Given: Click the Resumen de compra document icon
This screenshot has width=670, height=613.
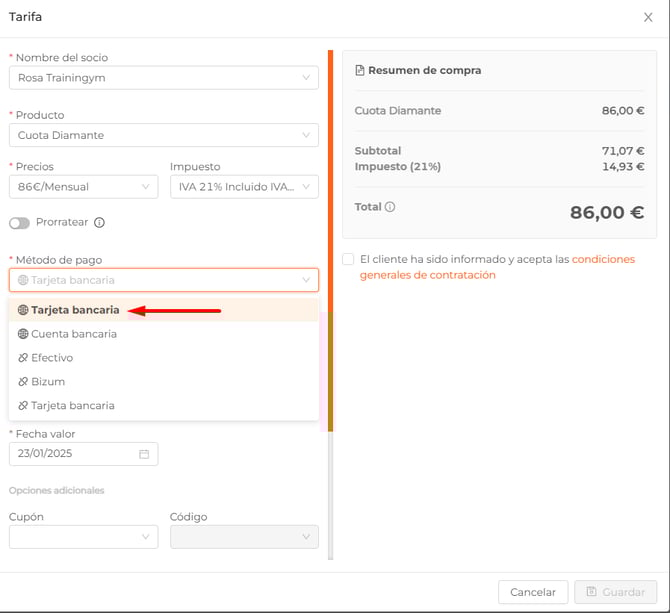Looking at the screenshot, I should point(360,71).
